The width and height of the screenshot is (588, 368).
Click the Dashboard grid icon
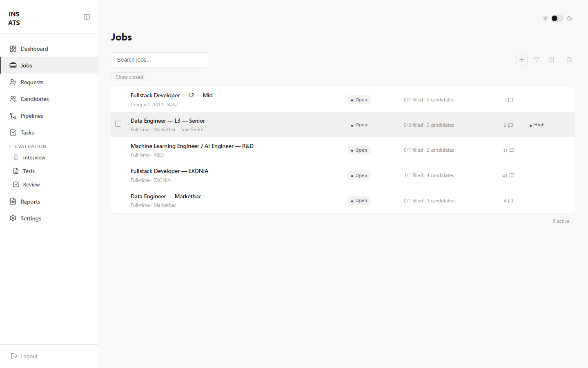click(x=13, y=49)
